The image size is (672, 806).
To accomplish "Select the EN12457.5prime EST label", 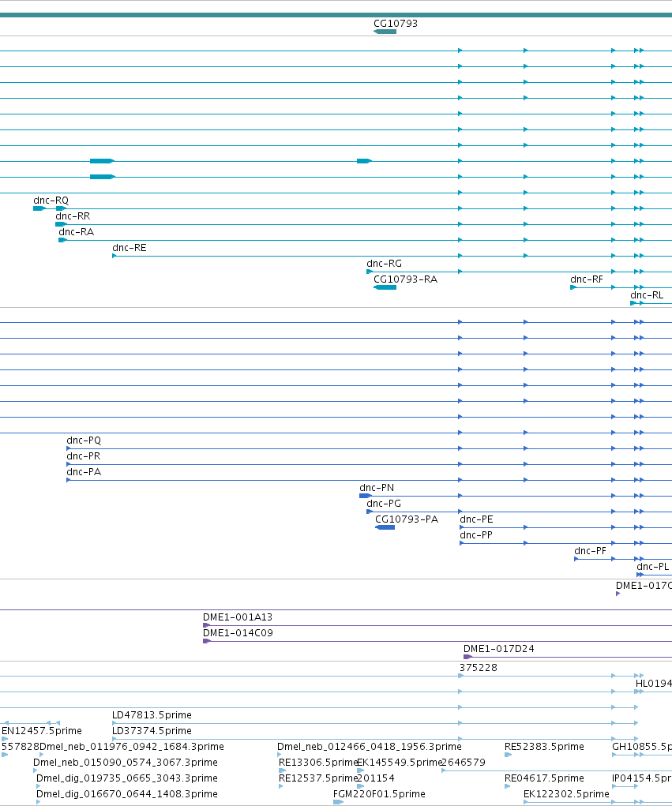I will [x=42, y=731].
